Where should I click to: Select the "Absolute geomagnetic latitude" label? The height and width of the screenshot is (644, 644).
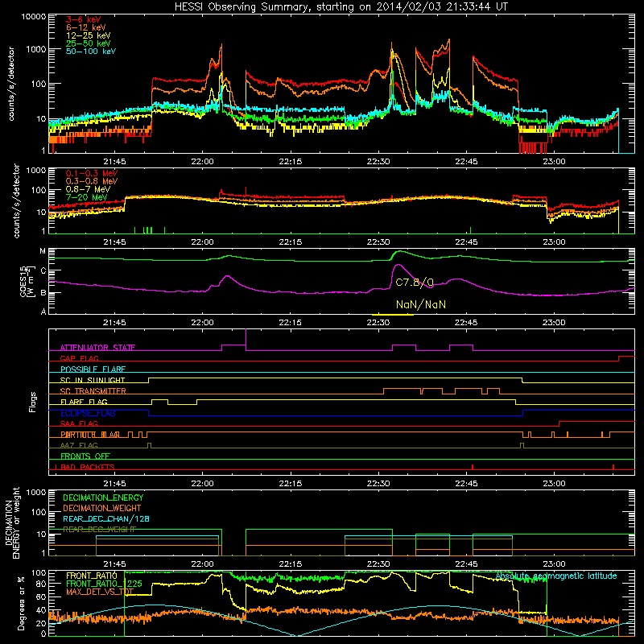coord(556,576)
